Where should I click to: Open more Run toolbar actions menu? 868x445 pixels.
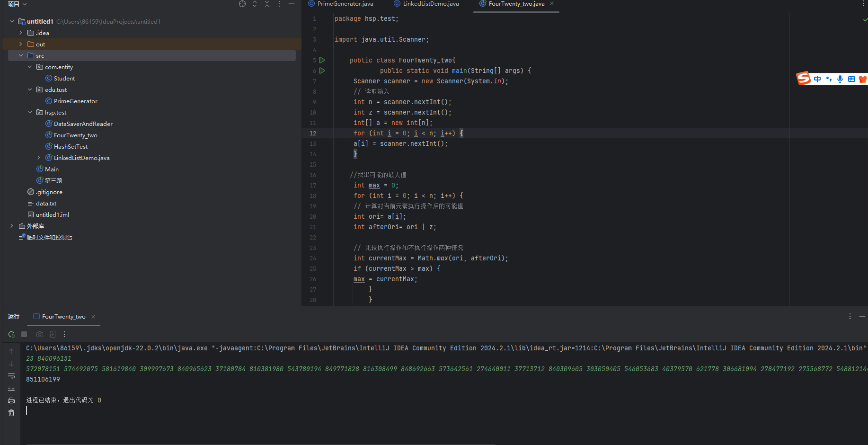pyautogui.click(x=64, y=334)
